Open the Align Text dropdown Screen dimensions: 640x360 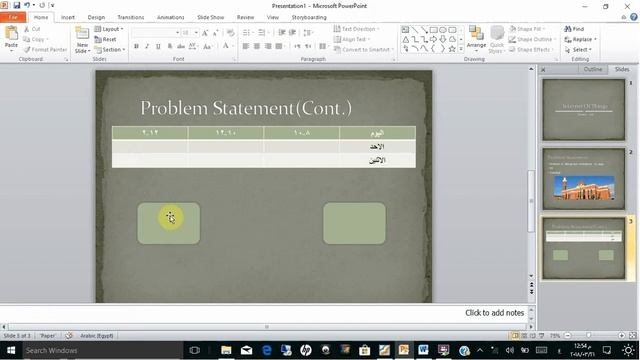point(351,39)
